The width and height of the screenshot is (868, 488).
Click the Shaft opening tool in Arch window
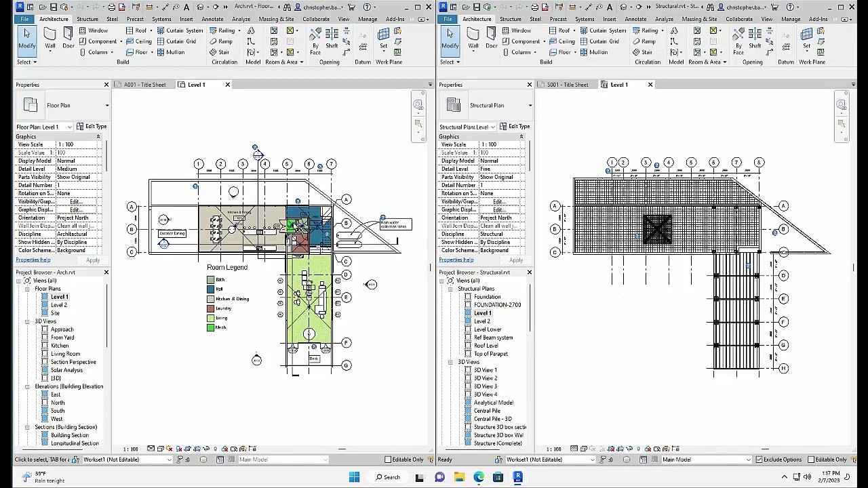[332, 39]
